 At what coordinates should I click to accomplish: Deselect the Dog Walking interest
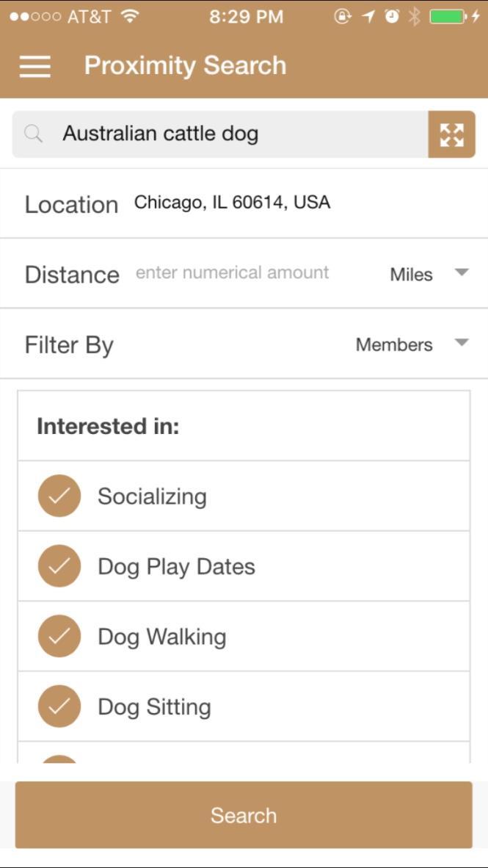pyautogui.click(x=59, y=636)
